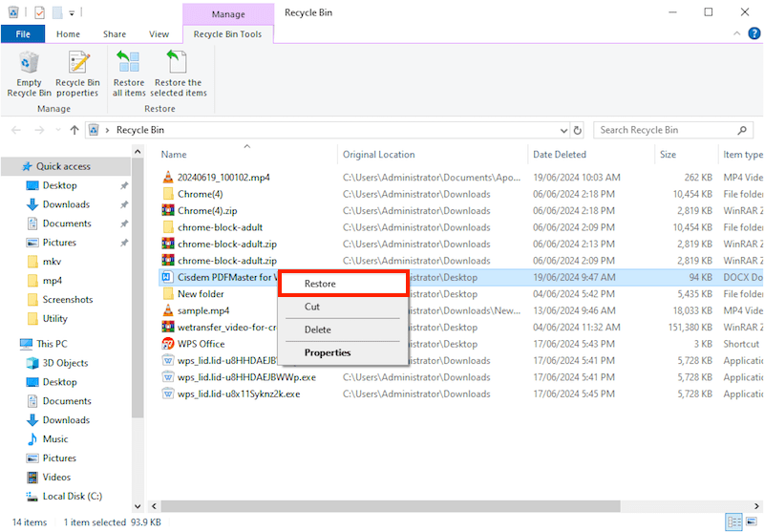Switch to Large icons view in status bar

752,521
